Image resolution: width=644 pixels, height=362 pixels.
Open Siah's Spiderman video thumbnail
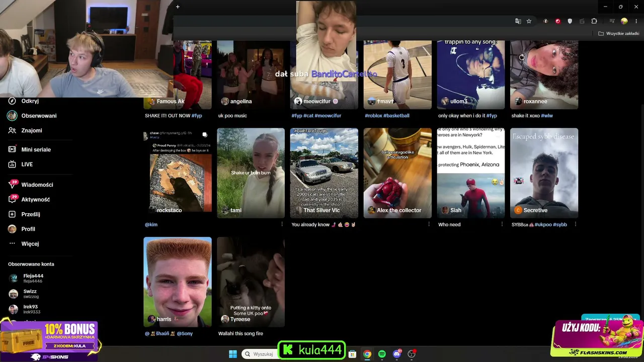[471, 173]
